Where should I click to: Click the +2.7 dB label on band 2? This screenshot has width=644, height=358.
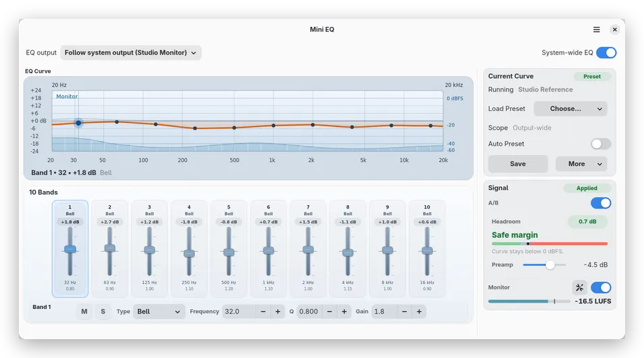pyautogui.click(x=110, y=222)
